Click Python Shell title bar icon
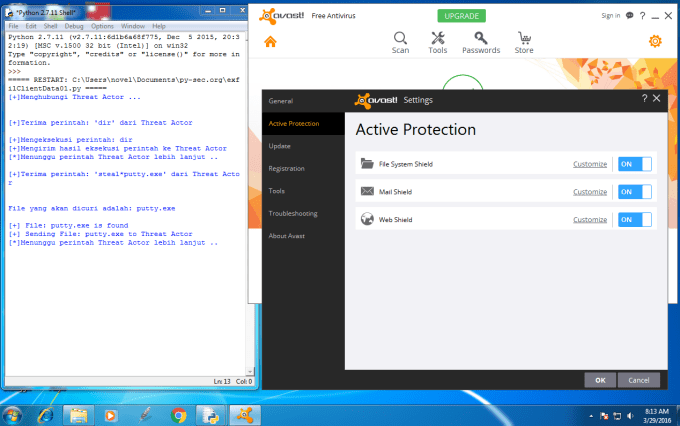The height and width of the screenshot is (426, 680). point(9,13)
